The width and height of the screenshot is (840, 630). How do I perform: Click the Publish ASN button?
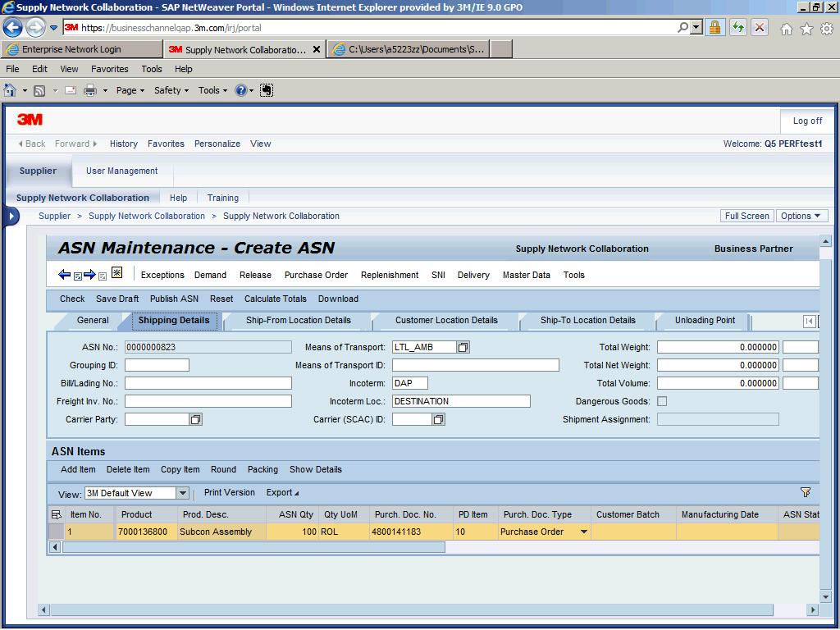tap(174, 299)
